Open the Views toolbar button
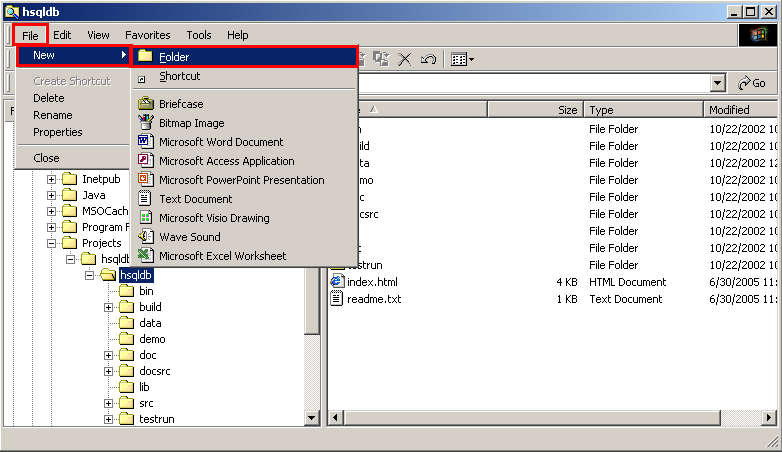The image size is (782, 452). (461, 60)
